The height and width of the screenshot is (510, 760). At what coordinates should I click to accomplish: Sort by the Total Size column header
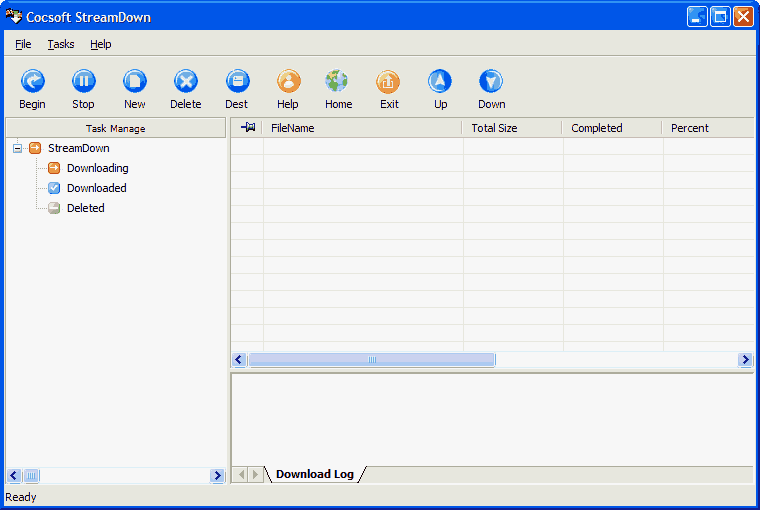tap(512, 128)
